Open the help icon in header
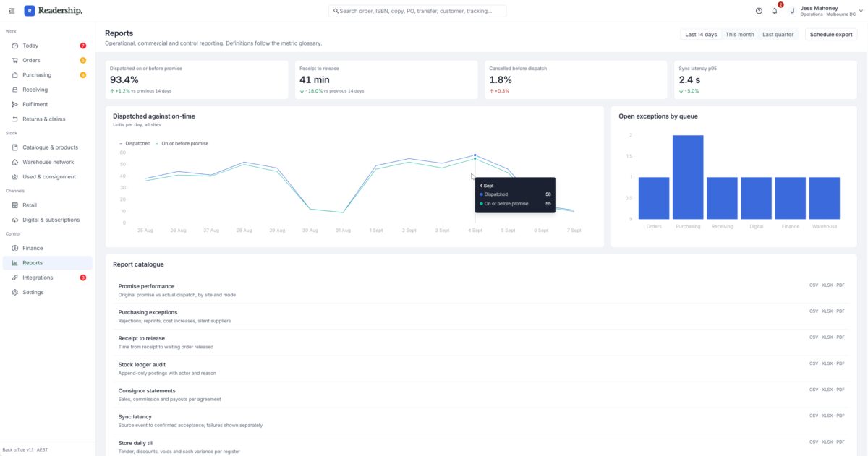This screenshot has height=456, width=868. (x=759, y=11)
